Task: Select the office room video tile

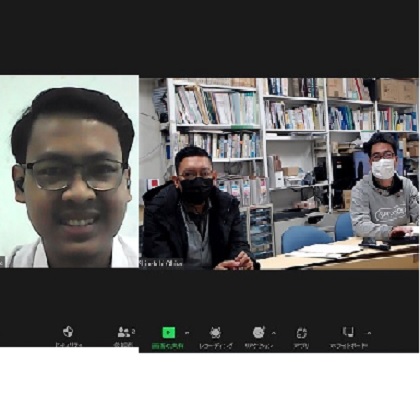Action: pyautogui.click(x=279, y=174)
